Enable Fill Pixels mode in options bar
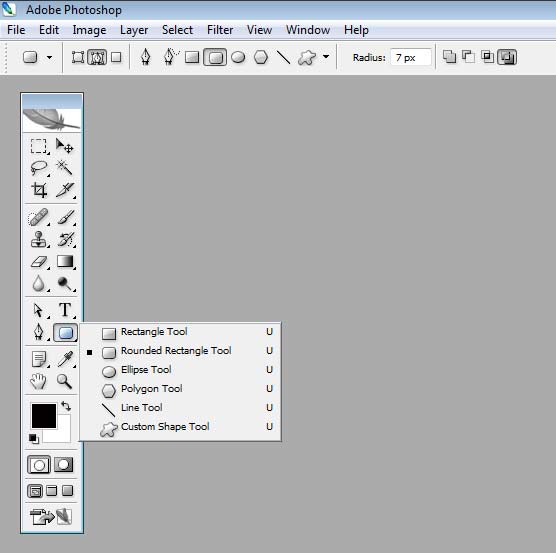The image size is (556, 553). click(116, 57)
